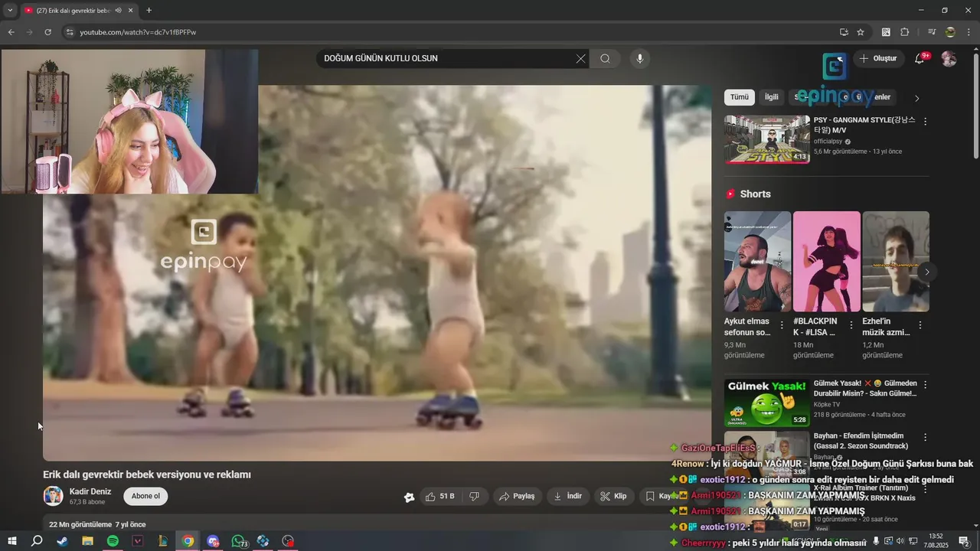Click the İndir download button
980x551 pixels.
point(567,497)
